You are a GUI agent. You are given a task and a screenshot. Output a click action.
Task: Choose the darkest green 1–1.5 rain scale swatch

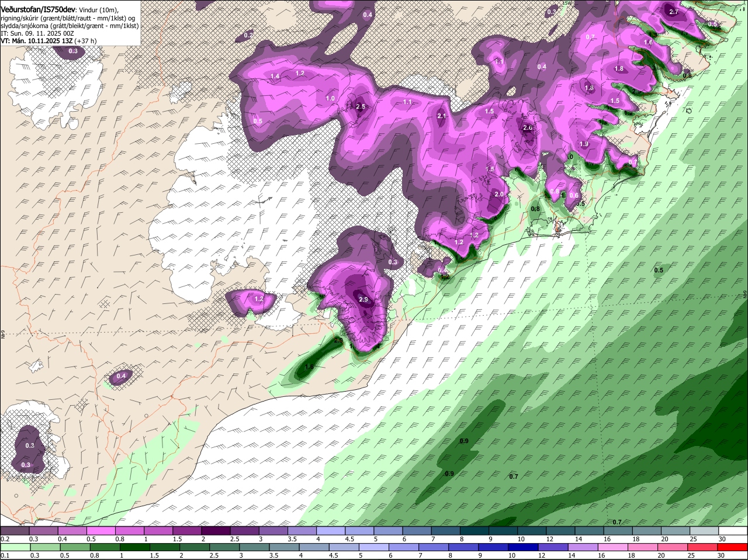point(135,547)
